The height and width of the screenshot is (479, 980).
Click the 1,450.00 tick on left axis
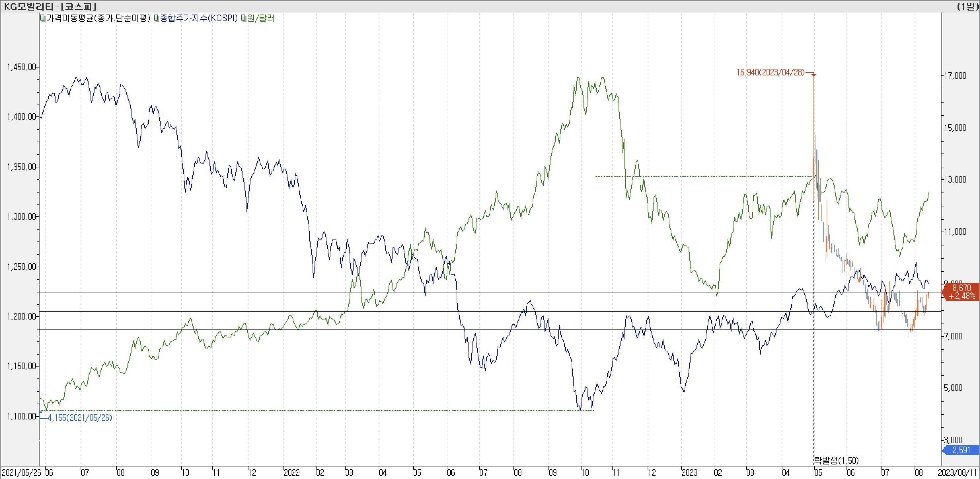(21, 67)
